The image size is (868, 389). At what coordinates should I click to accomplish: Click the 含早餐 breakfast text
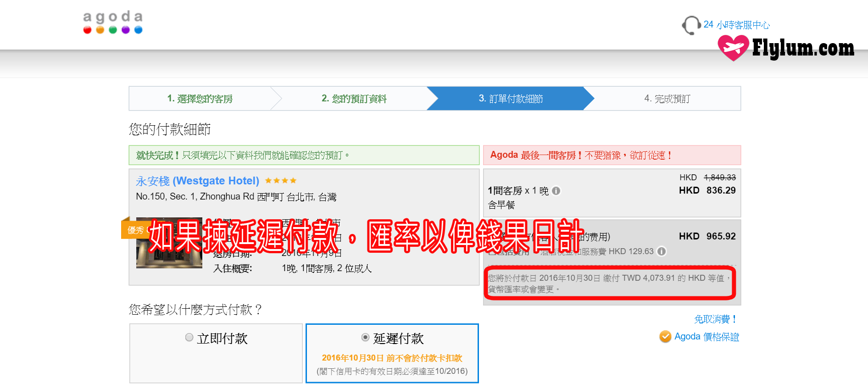coord(501,205)
